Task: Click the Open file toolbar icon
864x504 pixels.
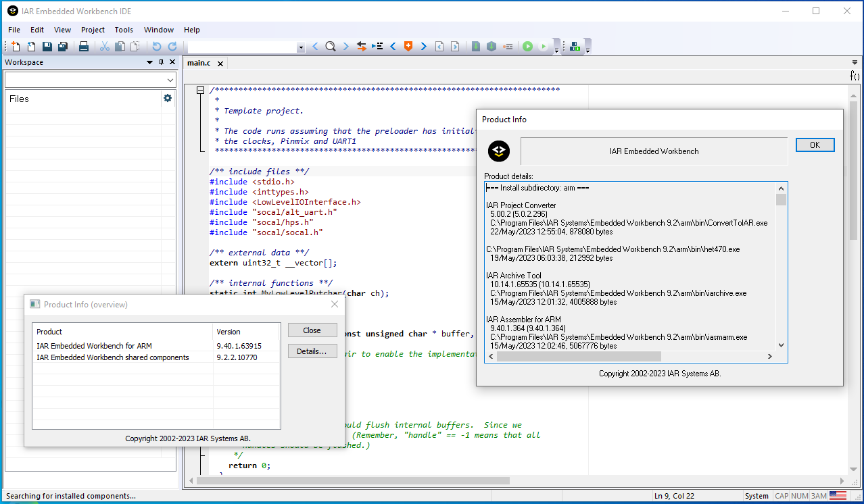Action: pyautogui.click(x=31, y=47)
